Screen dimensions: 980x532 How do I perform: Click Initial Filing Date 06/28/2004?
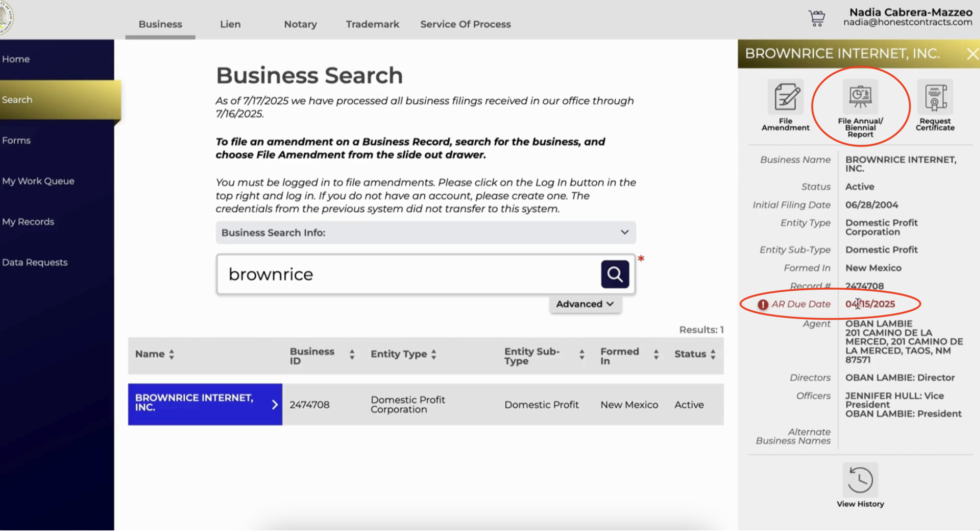click(x=872, y=205)
